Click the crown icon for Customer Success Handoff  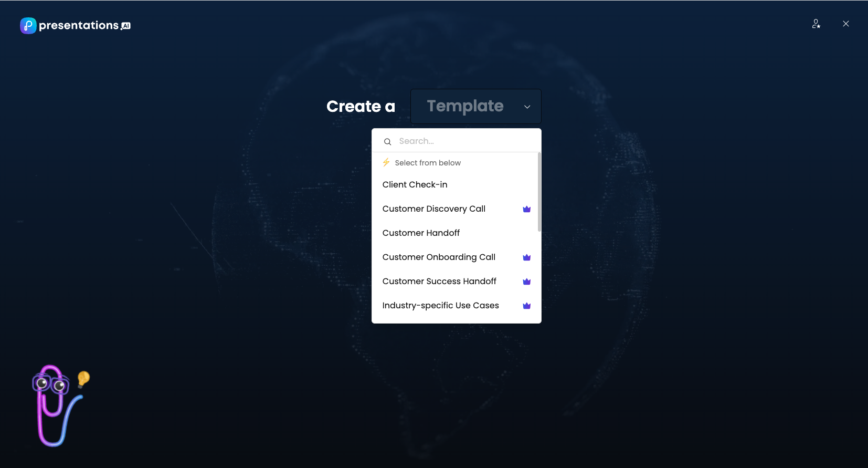coord(527,282)
